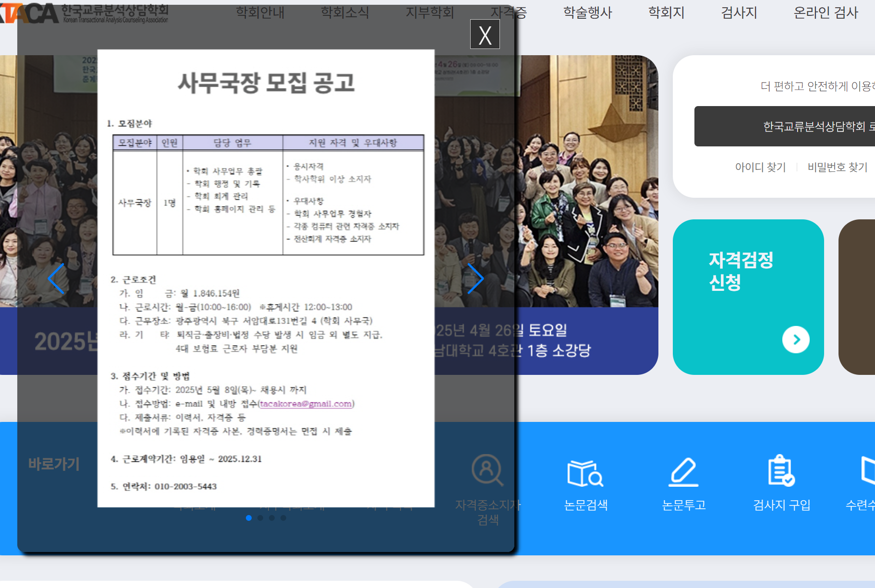This screenshot has width=875, height=588.
Task: Open the 논문검색 shortcut label
Action: (x=585, y=505)
